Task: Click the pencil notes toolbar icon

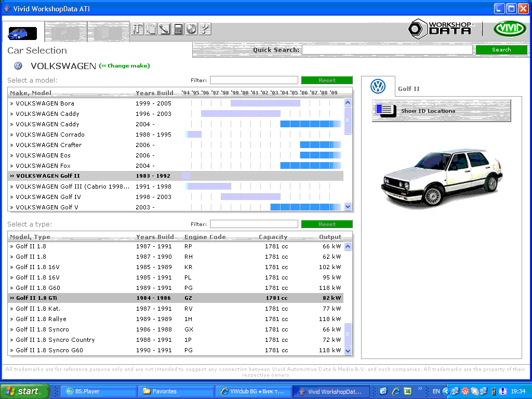Action: pyautogui.click(x=165, y=29)
